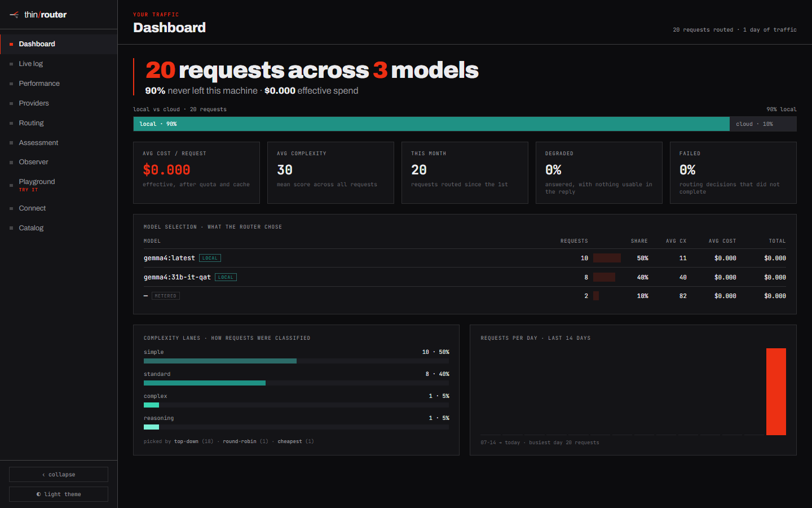Open the Assessment section
Screen dimensions: 812x508
point(59,143)
